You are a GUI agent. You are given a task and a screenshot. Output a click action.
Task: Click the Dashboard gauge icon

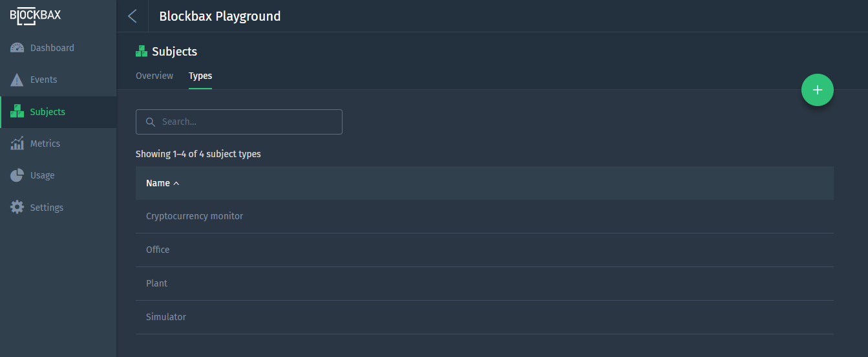tap(17, 48)
